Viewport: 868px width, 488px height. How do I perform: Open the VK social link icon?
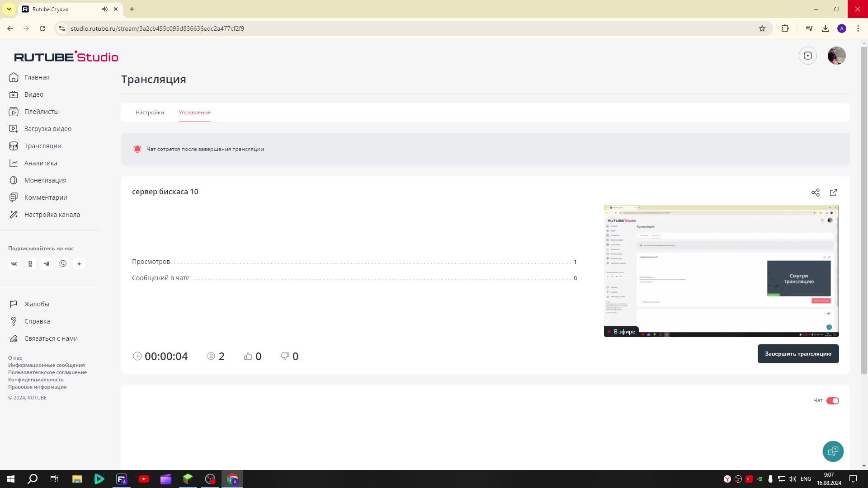[x=14, y=264]
